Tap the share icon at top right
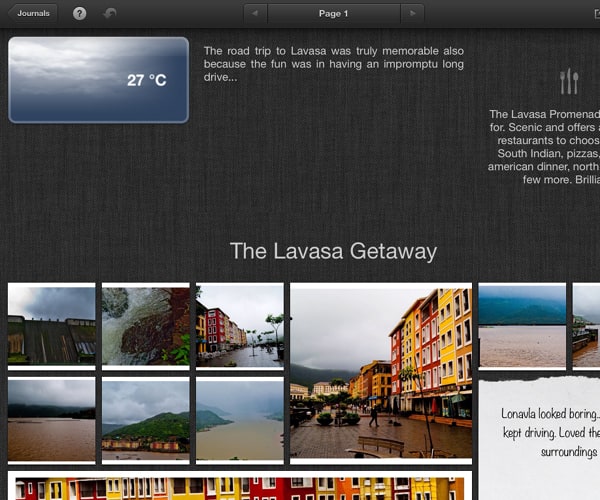Image resolution: width=600 pixels, height=500 pixels. point(596,14)
